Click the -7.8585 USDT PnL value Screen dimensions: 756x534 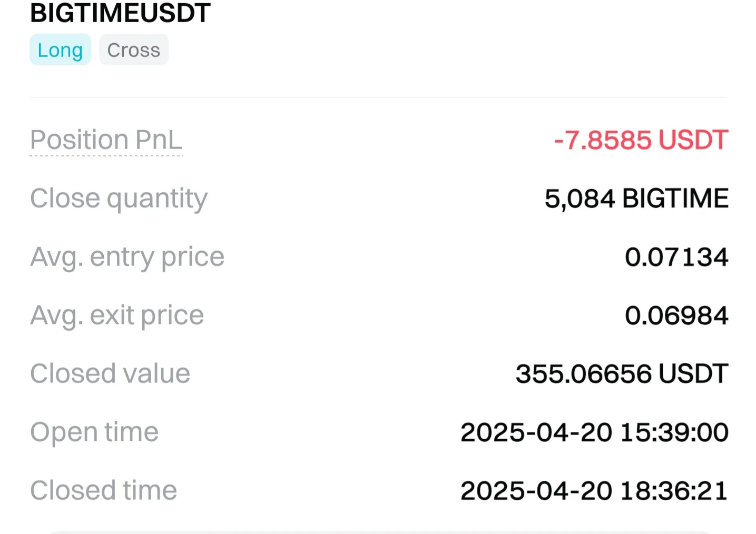click(641, 140)
